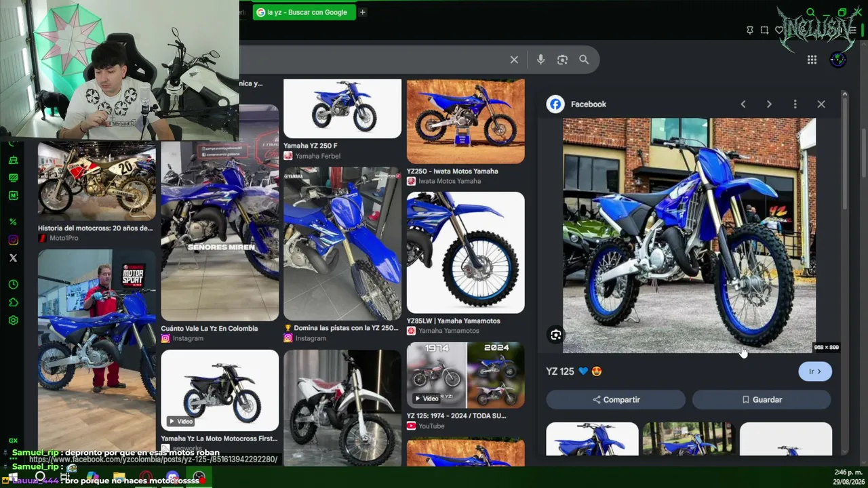Open the large YZ 125 preview image

[x=689, y=235]
